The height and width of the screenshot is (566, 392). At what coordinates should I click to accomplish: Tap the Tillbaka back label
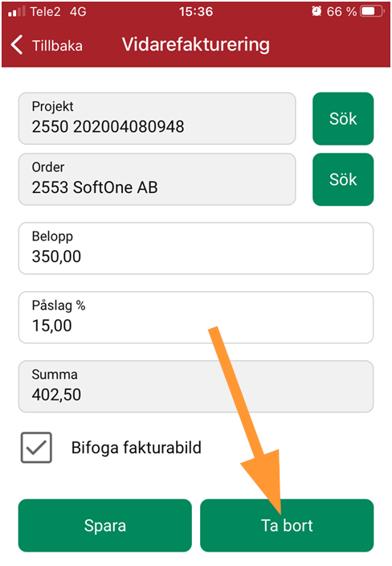(x=57, y=46)
